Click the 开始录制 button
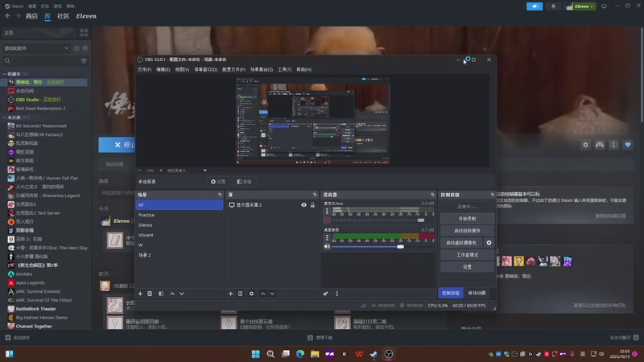 (x=467, y=218)
